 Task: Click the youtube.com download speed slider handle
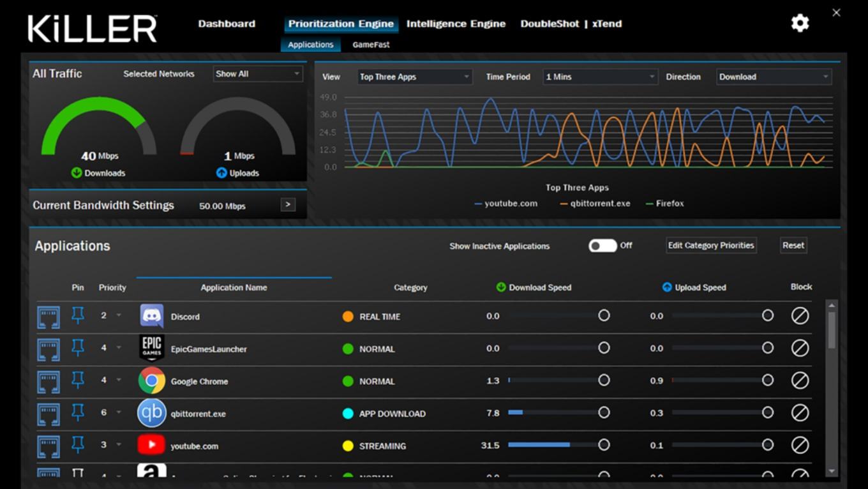point(604,445)
